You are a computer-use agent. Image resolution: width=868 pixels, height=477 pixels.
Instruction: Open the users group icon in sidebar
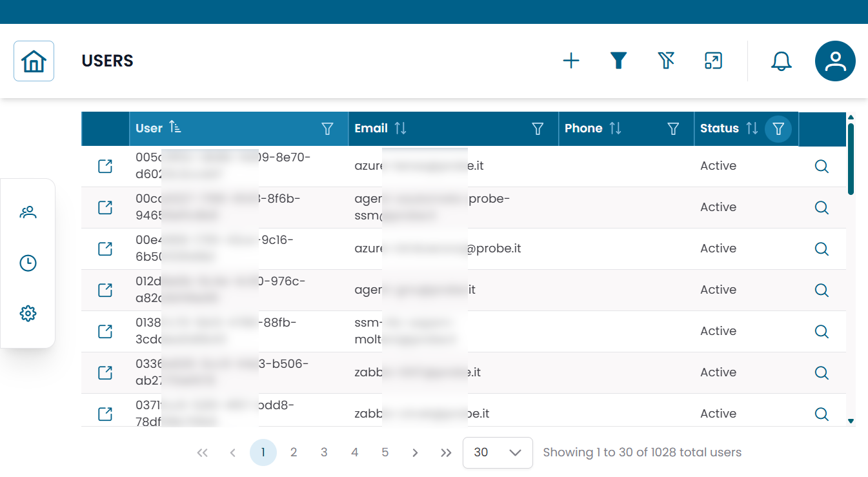coord(28,212)
